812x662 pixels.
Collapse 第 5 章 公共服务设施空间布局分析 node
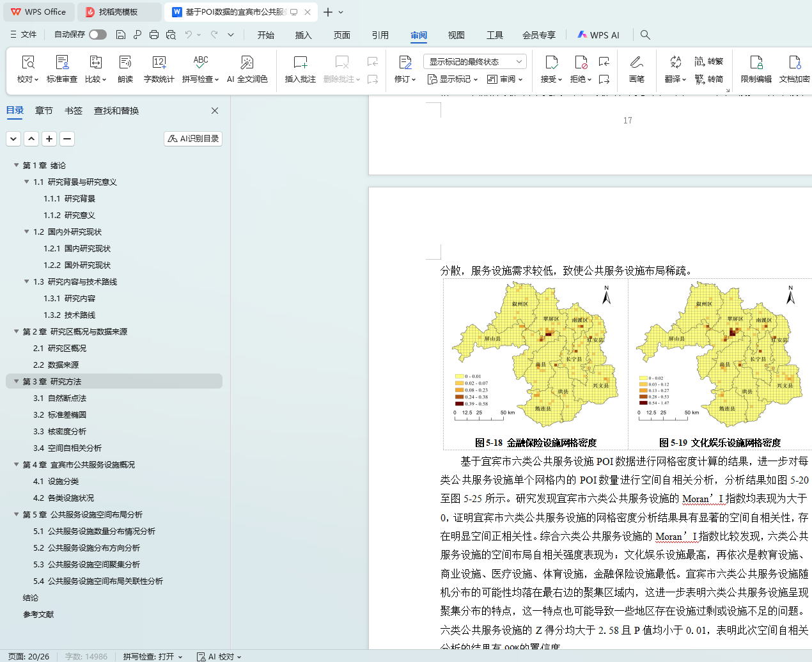(16, 514)
